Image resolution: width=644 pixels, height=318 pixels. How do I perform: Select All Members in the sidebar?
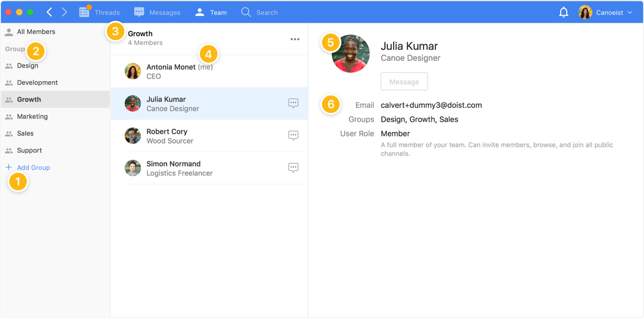pyautogui.click(x=36, y=32)
